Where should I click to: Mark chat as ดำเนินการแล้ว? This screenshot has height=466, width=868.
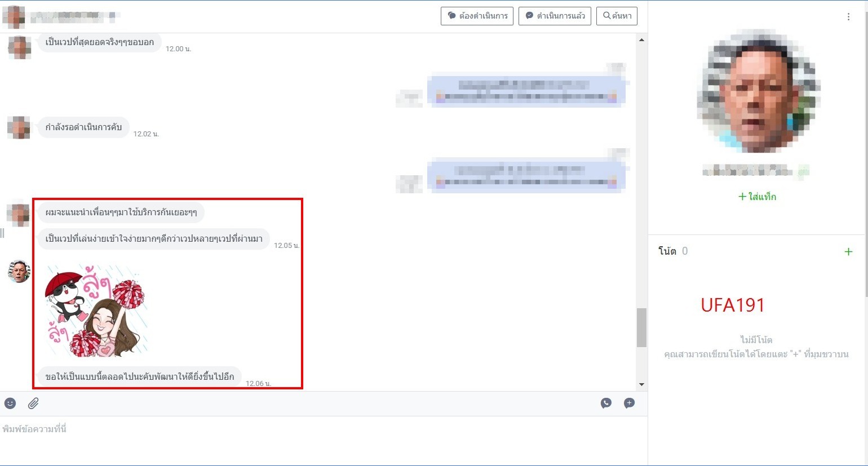coord(555,16)
